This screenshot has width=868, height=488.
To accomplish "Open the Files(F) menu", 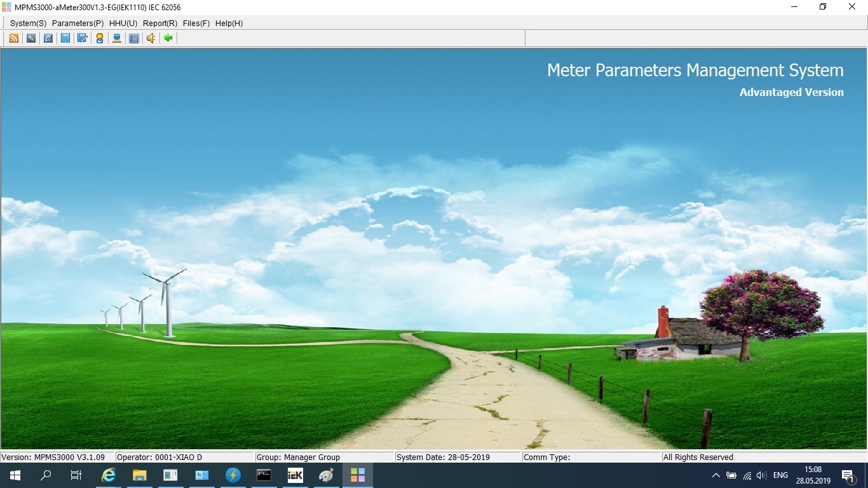I will coord(196,24).
